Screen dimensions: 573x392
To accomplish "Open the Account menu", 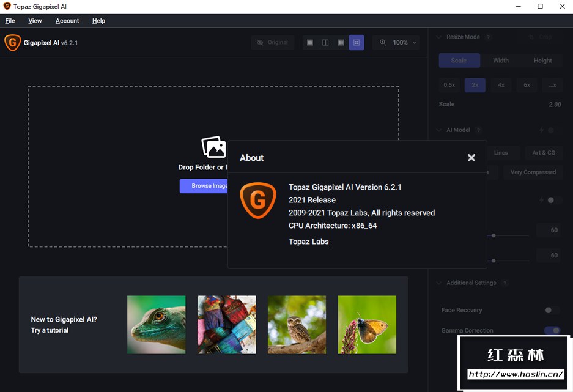I will click(x=67, y=21).
